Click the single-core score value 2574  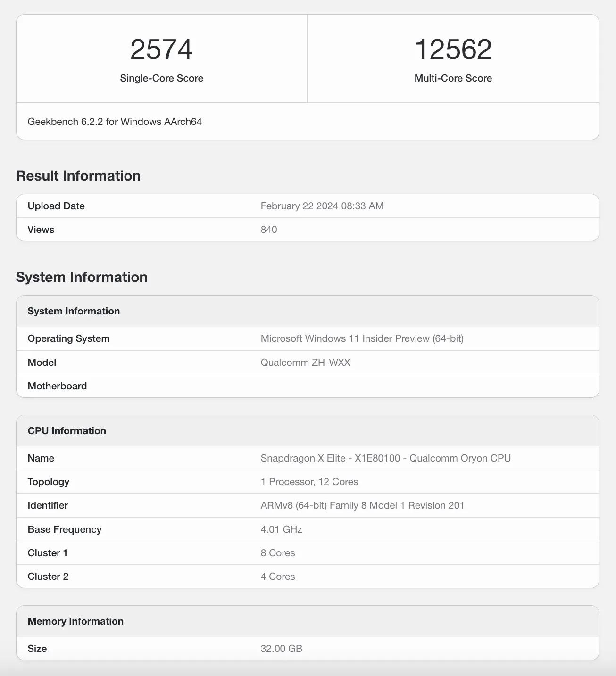tap(161, 49)
